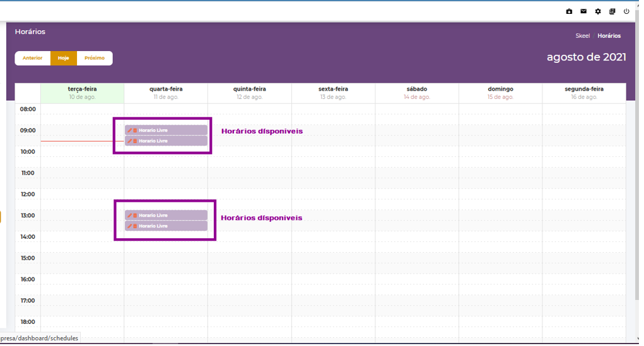644x346 pixels.
Task: Go to previous week with Anterior
Action: point(33,58)
